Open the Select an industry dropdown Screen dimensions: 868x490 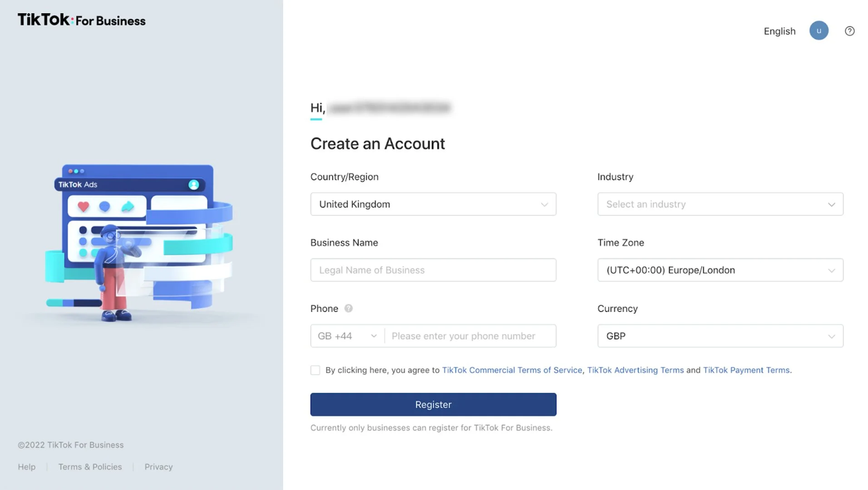pyautogui.click(x=720, y=204)
